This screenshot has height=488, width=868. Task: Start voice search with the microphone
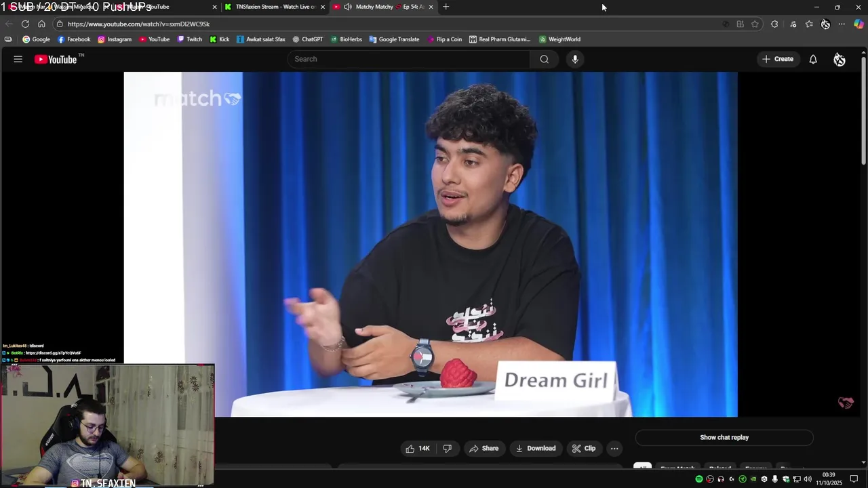click(x=575, y=59)
